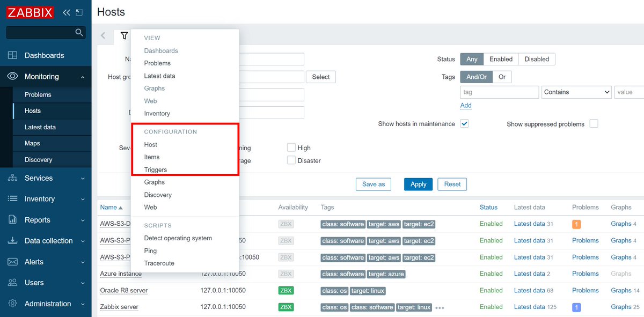Open the Users section icon in the sidebar

[13, 283]
